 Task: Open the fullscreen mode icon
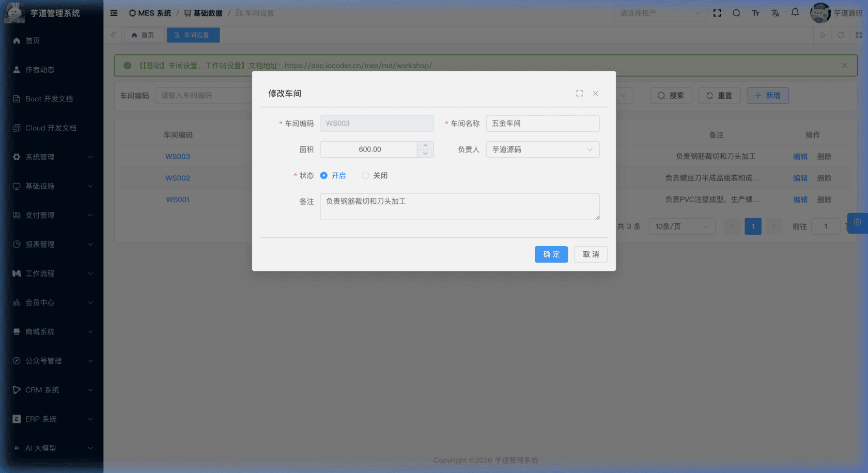717,13
